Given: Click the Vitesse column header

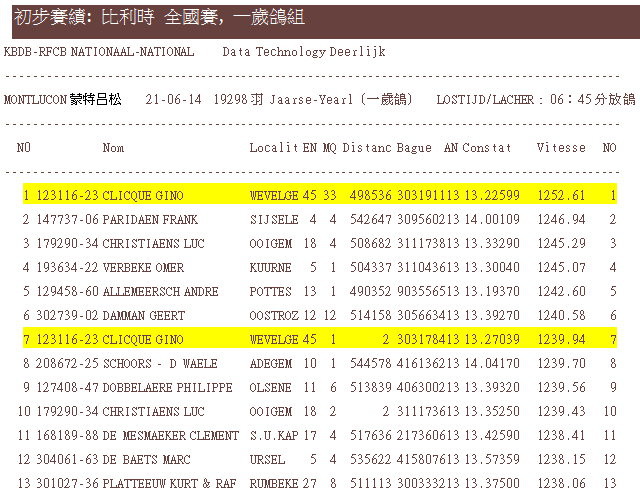Looking at the screenshot, I should click(x=560, y=148).
